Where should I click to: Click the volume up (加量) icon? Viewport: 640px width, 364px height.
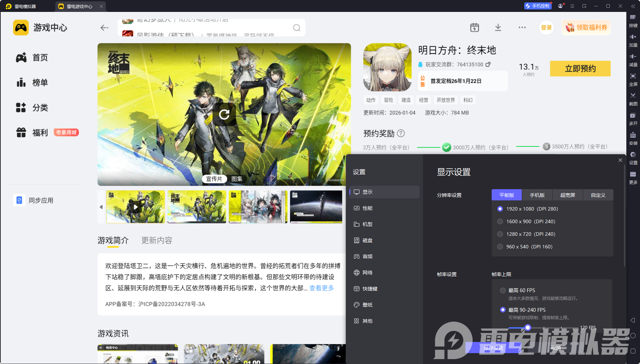pyautogui.click(x=633, y=37)
